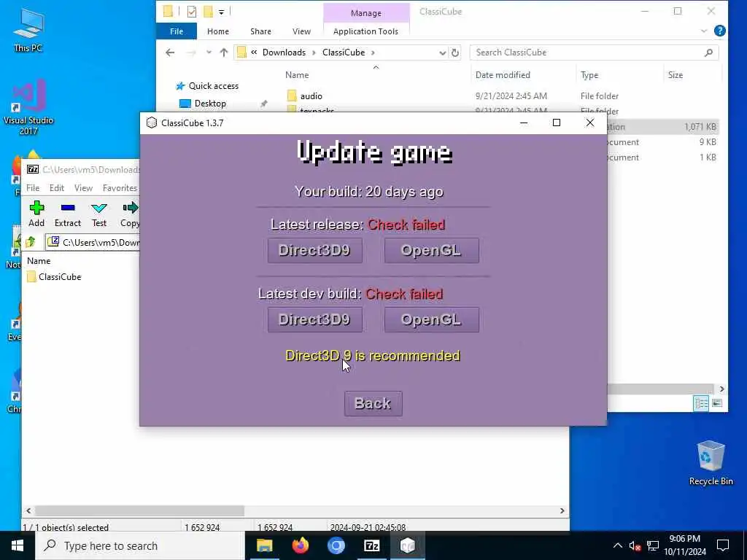Image resolution: width=747 pixels, height=560 pixels.
Task: Switch to 7-Zip from the taskbar
Action: [x=371, y=545]
